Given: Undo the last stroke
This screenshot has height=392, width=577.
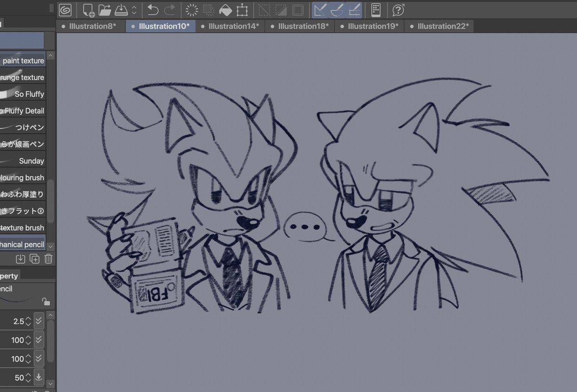Looking at the screenshot, I should (153, 10).
